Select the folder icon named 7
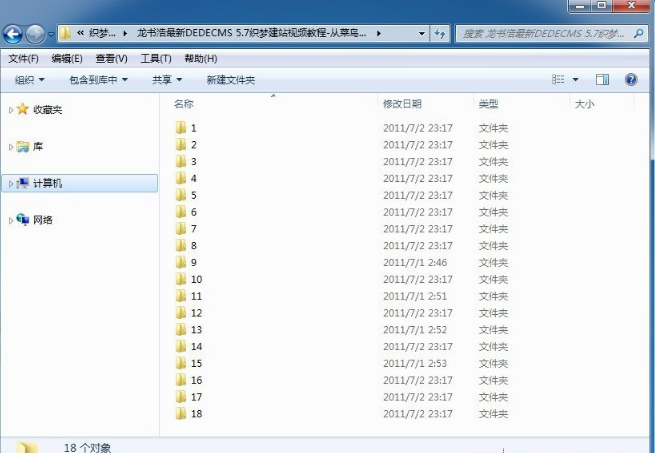 tap(181, 229)
